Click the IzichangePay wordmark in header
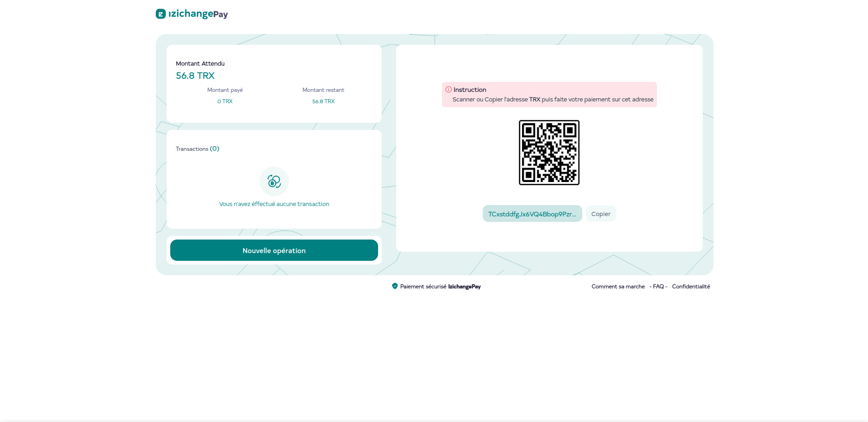 (198, 14)
